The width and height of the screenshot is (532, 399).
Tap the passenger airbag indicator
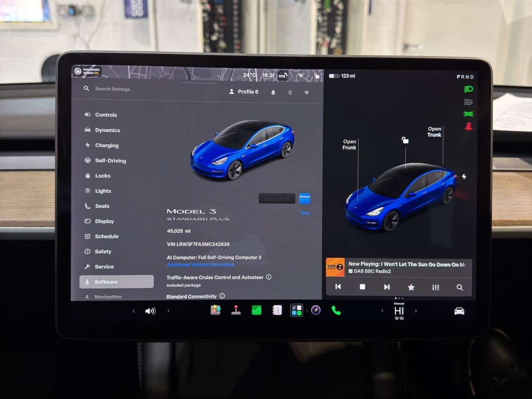click(x=87, y=71)
